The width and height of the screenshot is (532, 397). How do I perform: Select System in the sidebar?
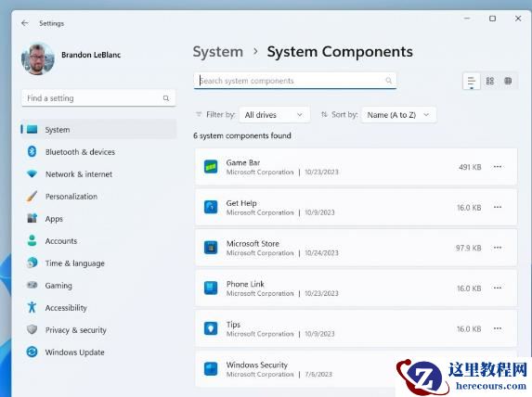98,130
